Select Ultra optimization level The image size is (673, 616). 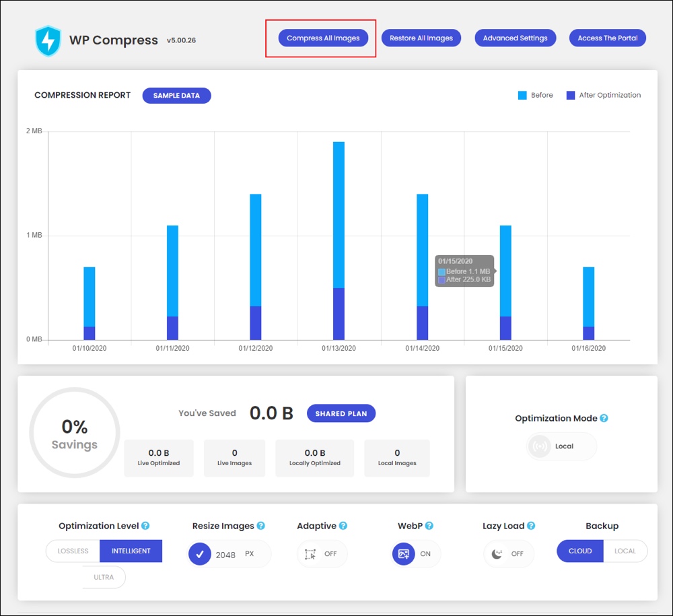[104, 577]
